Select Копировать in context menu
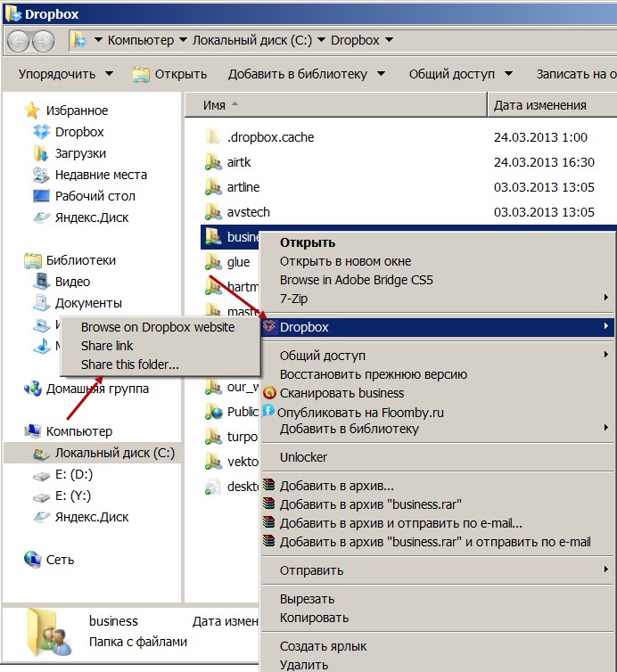This screenshot has width=617, height=672. [314, 618]
